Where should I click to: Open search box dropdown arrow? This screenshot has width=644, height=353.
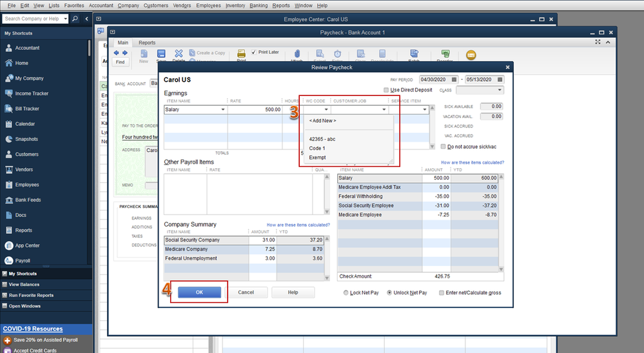[x=65, y=19]
